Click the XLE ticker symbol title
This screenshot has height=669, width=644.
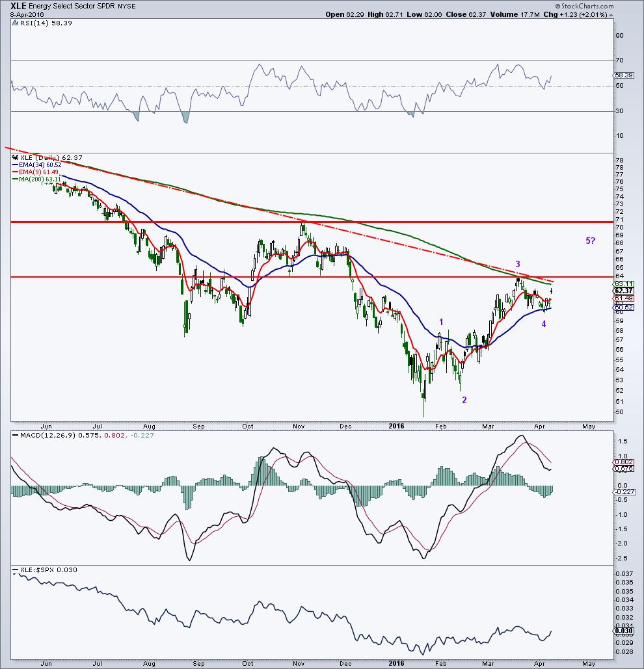19,6
